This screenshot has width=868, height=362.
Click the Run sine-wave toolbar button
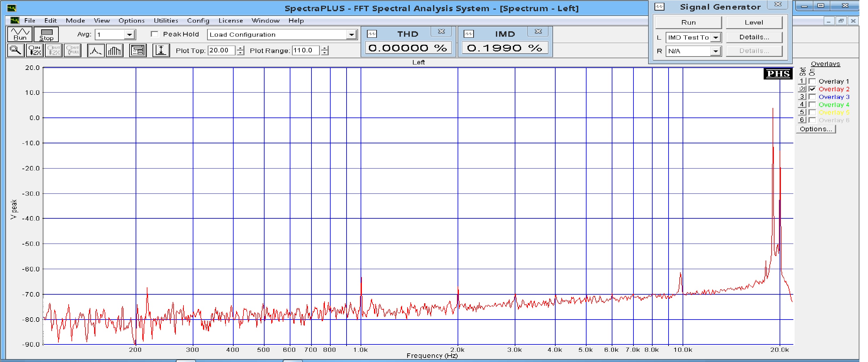20,34
